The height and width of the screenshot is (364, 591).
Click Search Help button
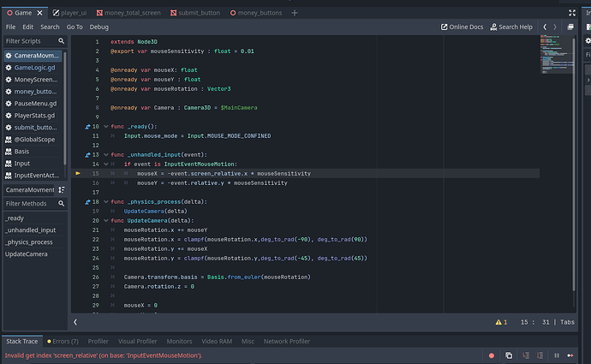511,27
